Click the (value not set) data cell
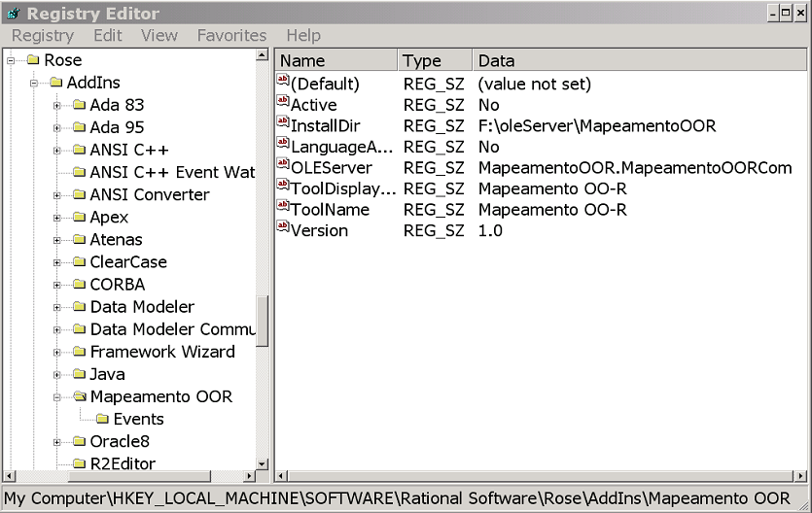 tap(535, 84)
